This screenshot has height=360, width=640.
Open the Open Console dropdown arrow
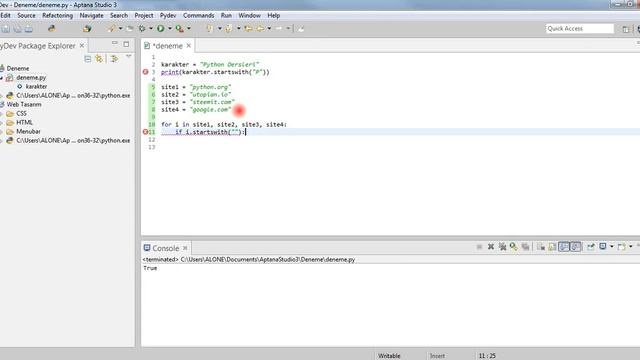point(631,247)
